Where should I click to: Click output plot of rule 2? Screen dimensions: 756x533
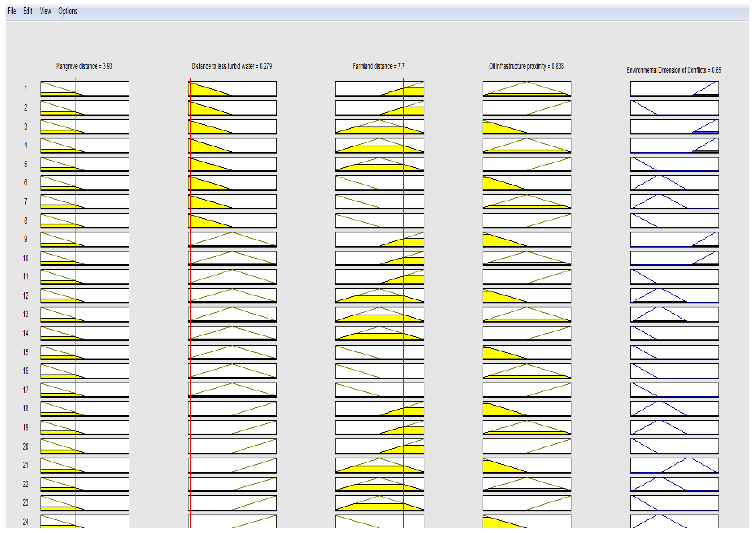tap(674, 108)
